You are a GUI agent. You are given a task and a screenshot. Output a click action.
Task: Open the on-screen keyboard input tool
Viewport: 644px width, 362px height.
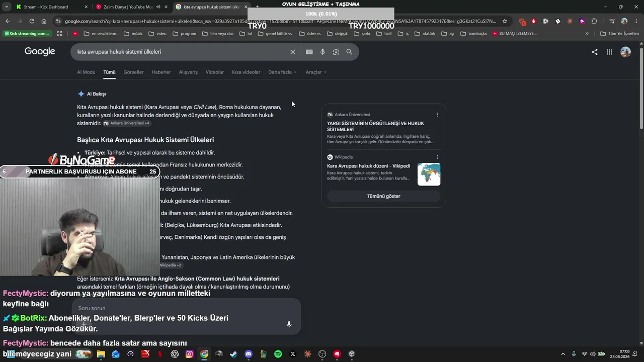pyautogui.click(x=309, y=52)
